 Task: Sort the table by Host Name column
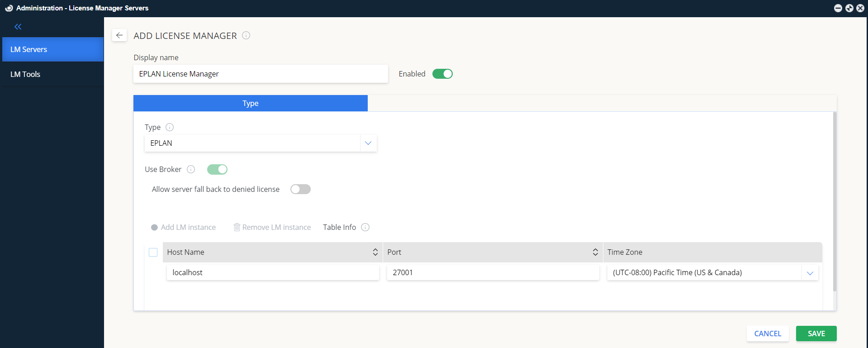tap(375, 252)
